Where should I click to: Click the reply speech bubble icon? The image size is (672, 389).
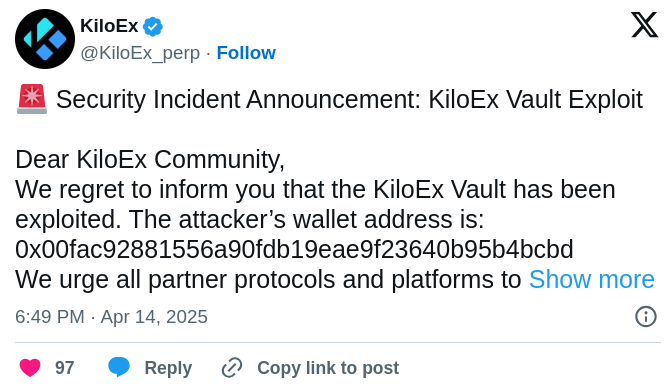pos(119,367)
